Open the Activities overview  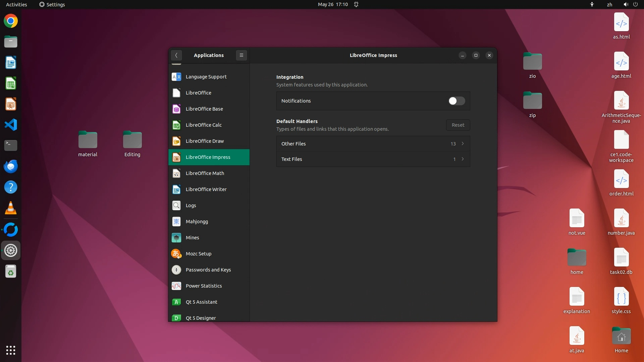(x=16, y=4)
